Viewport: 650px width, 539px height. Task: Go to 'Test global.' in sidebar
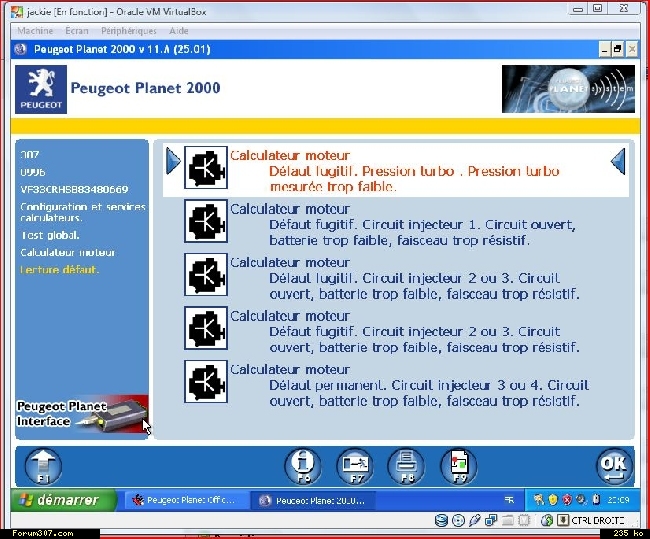[x=50, y=236]
